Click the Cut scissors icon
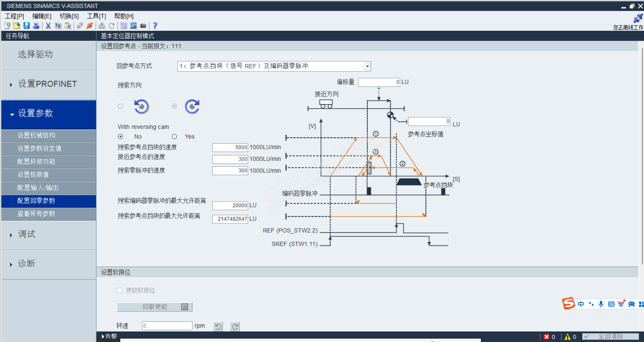The image size is (644, 342). coord(48,26)
